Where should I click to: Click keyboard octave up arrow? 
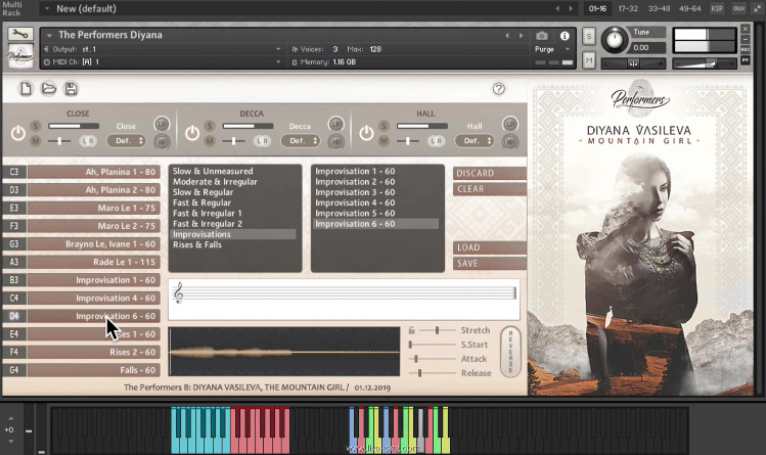[x=11, y=418]
